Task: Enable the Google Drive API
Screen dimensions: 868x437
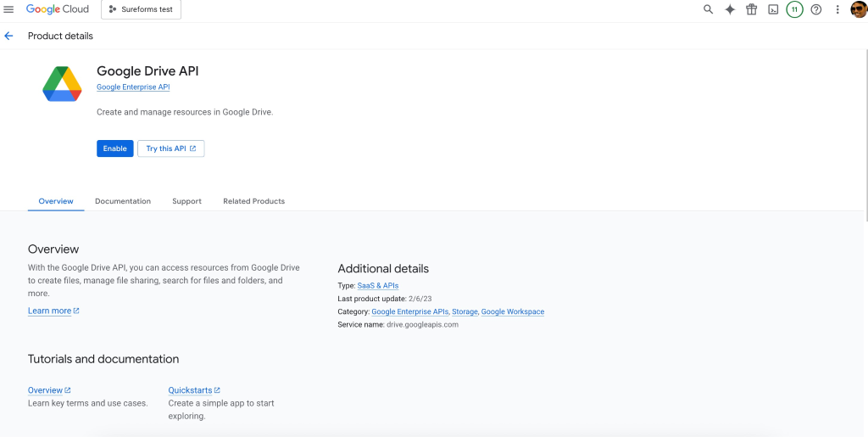Action: [115, 148]
